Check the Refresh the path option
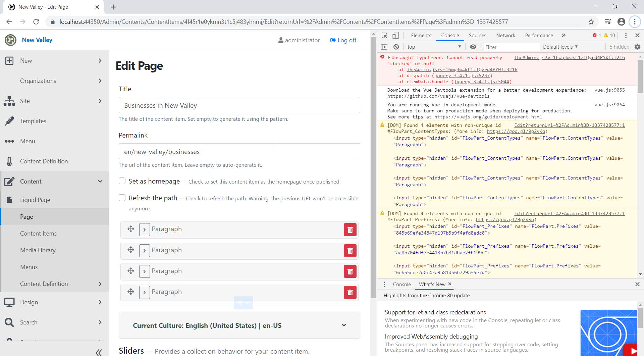 (122, 198)
